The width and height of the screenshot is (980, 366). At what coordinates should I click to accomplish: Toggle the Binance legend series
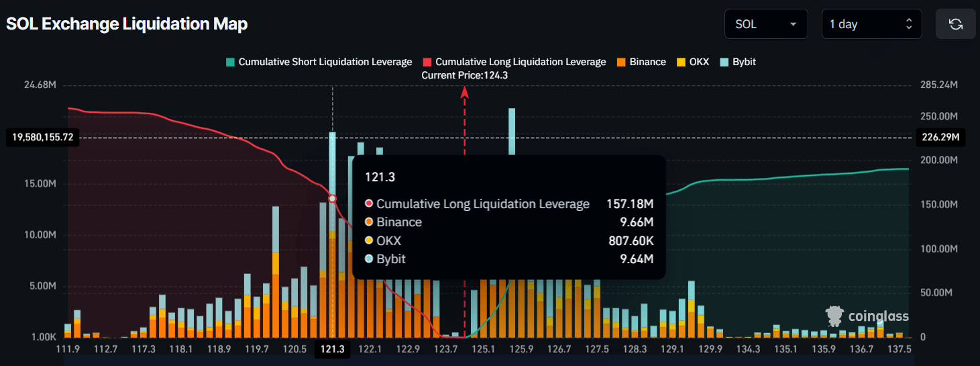pyautogui.click(x=647, y=62)
